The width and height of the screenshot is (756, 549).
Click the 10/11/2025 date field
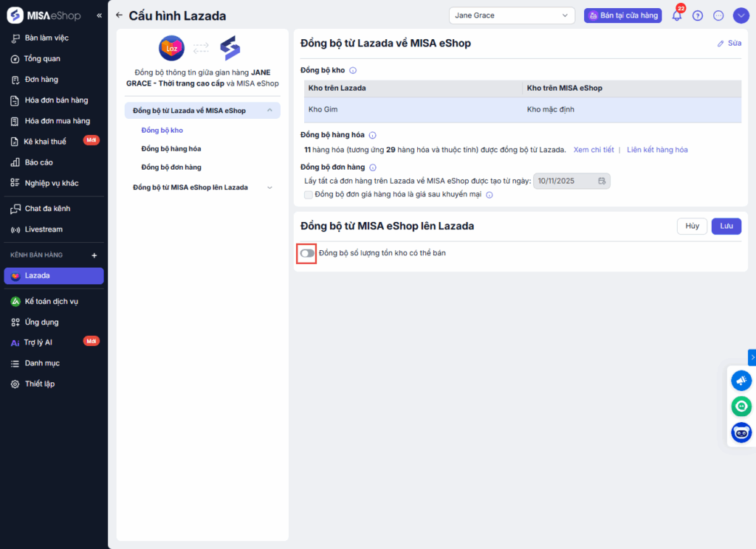click(x=571, y=182)
